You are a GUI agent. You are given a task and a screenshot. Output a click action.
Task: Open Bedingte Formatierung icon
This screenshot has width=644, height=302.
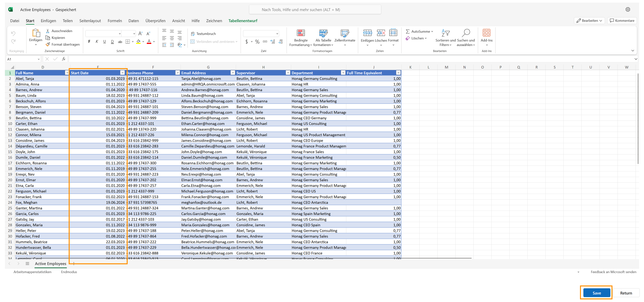(301, 33)
